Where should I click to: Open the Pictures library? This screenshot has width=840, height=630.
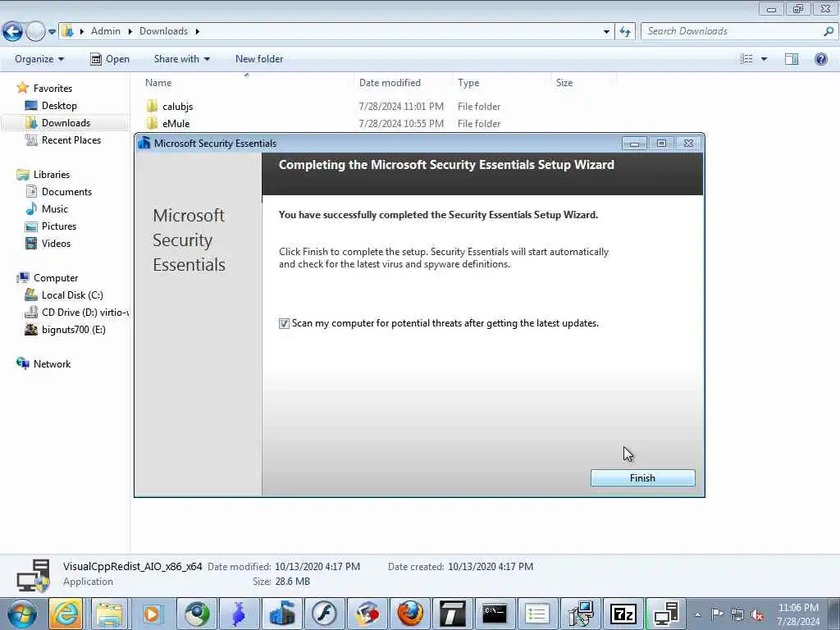(59, 226)
